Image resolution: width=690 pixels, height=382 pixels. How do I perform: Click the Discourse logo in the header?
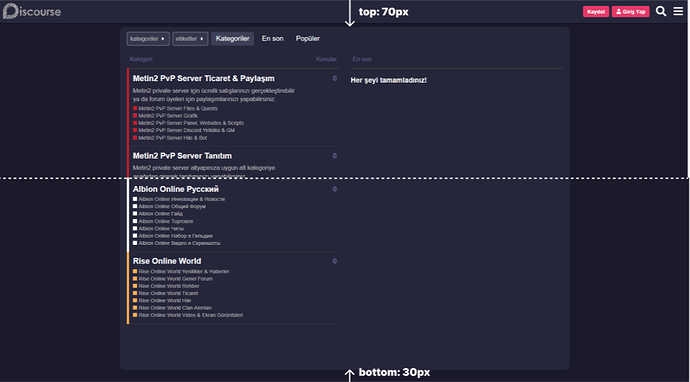[x=32, y=11]
